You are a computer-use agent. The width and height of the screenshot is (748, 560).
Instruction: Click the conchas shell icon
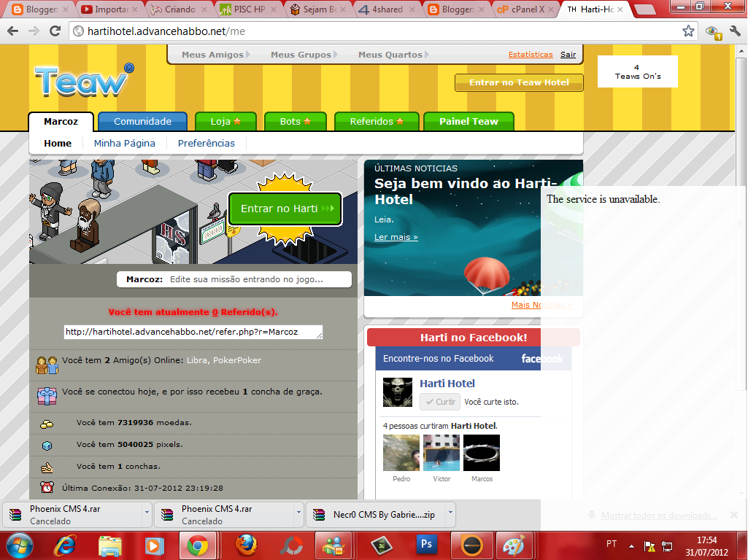tap(47, 468)
